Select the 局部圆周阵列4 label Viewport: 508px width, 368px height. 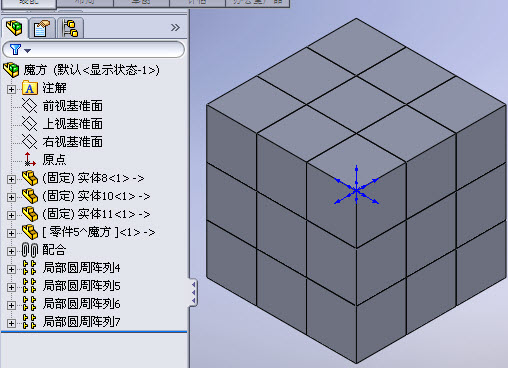(82, 268)
